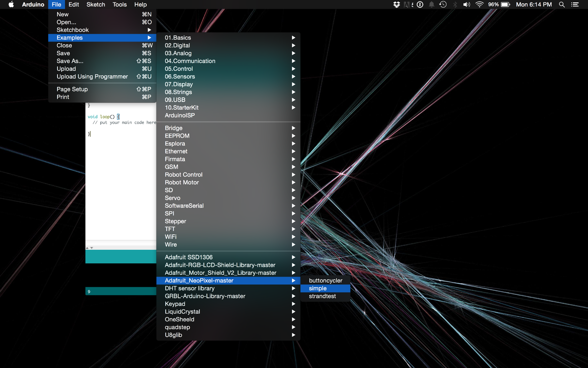Click the Dropbox menu bar icon

click(x=396, y=4)
